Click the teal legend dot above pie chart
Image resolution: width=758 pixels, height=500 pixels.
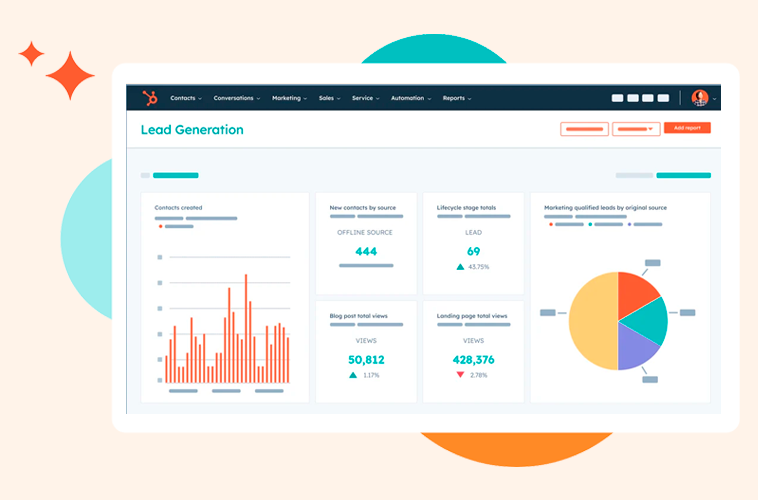(591, 225)
